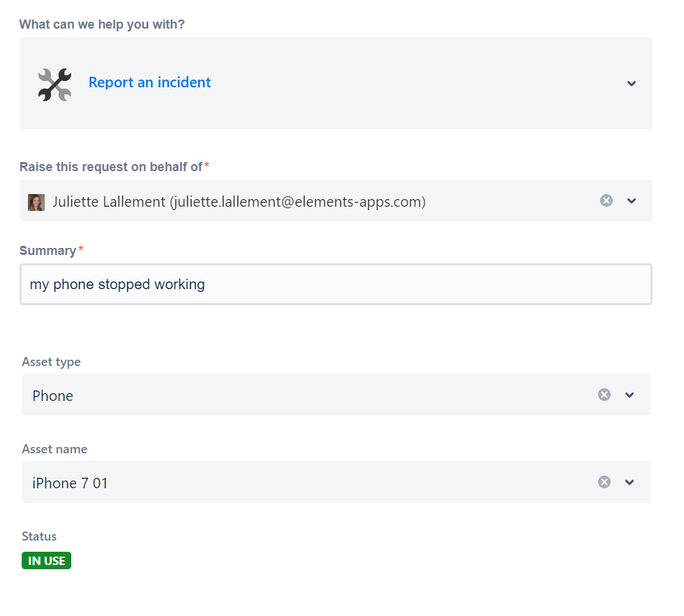The height and width of the screenshot is (616, 684).
Task: Click the chevron beside the user field
Action: click(x=632, y=200)
